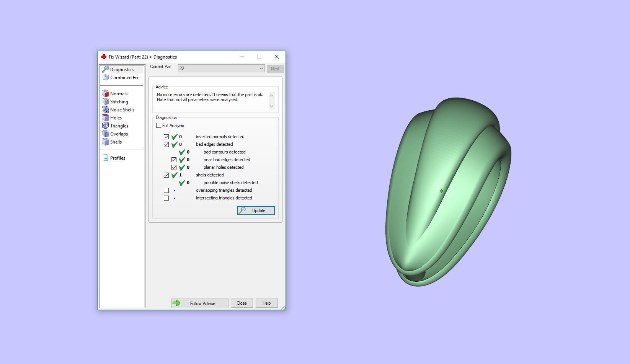The image size is (630, 364).
Task: Open the Noise Shells dice icon
Action: point(106,110)
